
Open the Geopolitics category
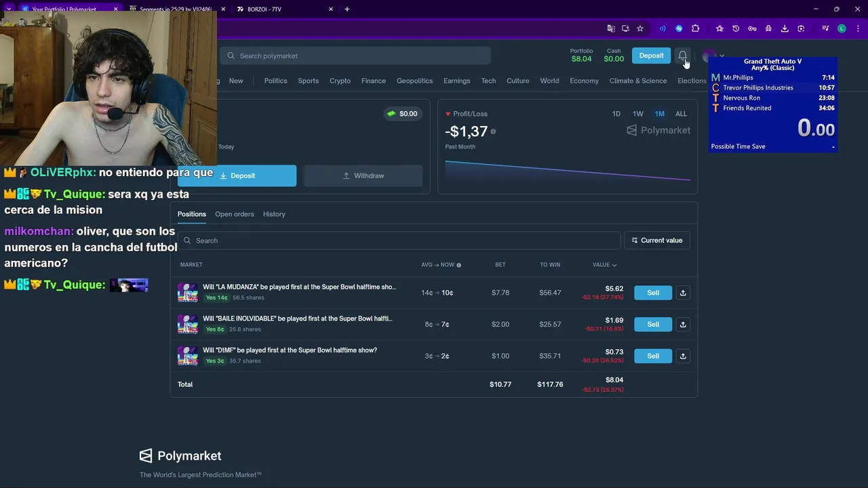414,81
